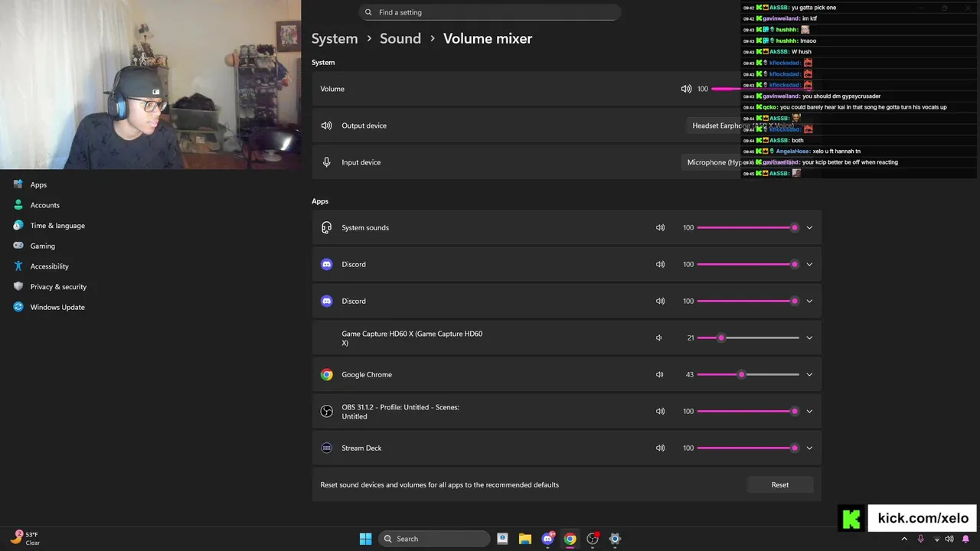Click the Input device microphone icon

pos(327,162)
